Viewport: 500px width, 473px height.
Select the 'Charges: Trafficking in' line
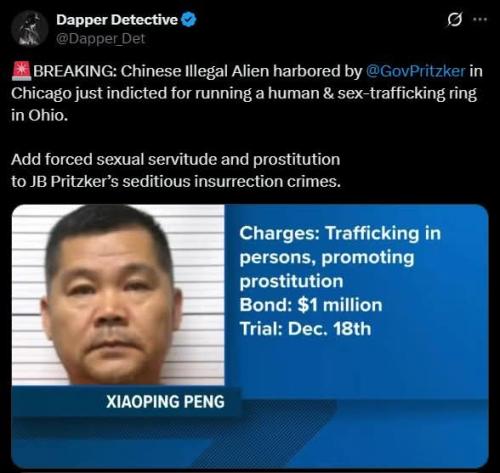tap(340, 233)
